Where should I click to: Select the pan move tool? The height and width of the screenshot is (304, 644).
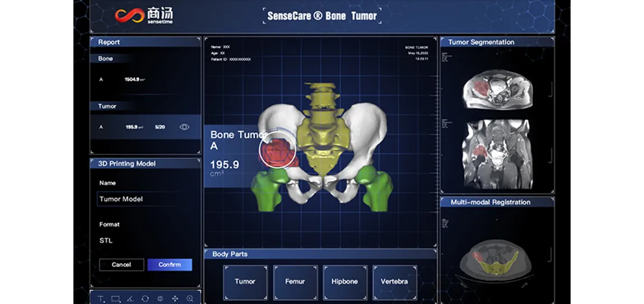pyautogui.click(x=175, y=298)
